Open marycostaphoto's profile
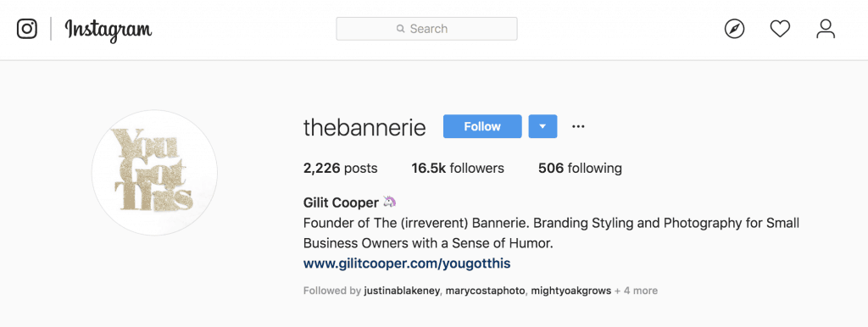The width and height of the screenshot is (868, 327). coord(486,291)
